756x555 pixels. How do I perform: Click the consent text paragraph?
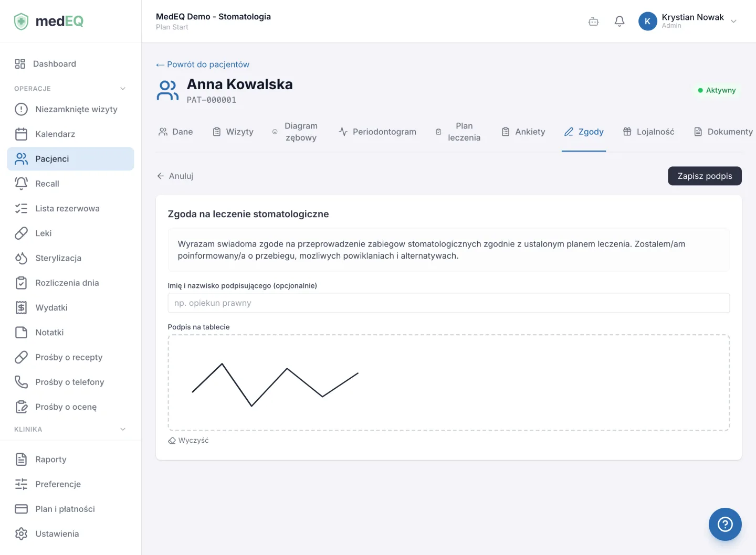pos(432,250)
